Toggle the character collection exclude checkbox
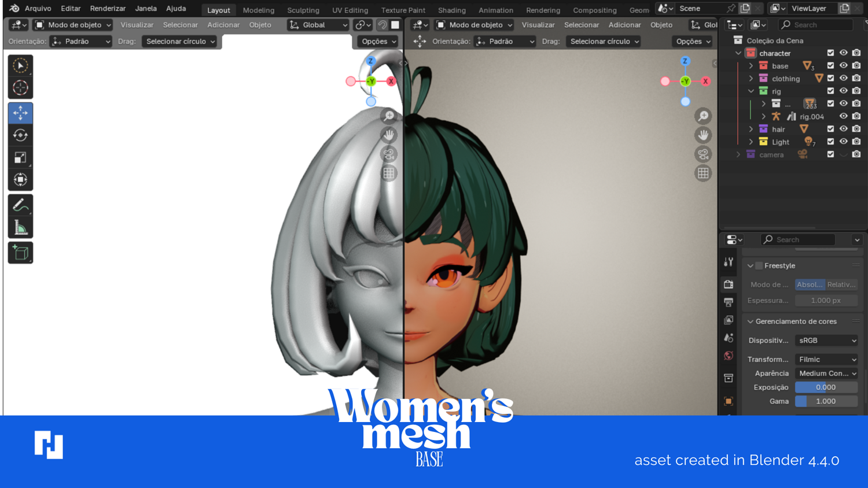Screen dimensions: 868x488 coord(830,53)
